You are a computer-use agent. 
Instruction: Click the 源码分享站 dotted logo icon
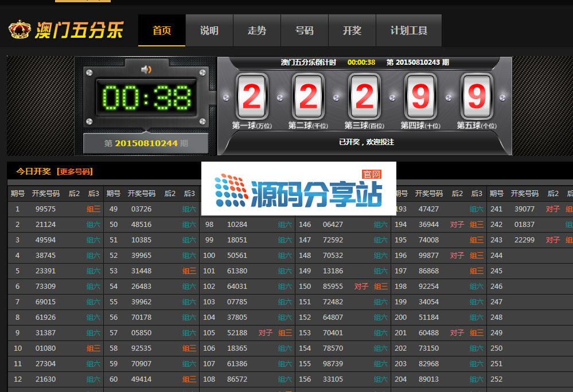pos(231,191)
